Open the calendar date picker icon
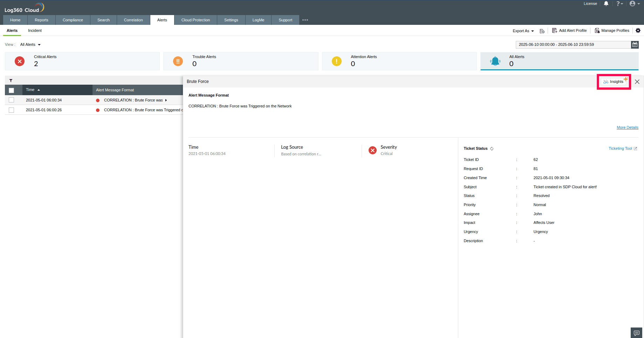The width and height of the screenshot is (644, 338). point(635,44)
